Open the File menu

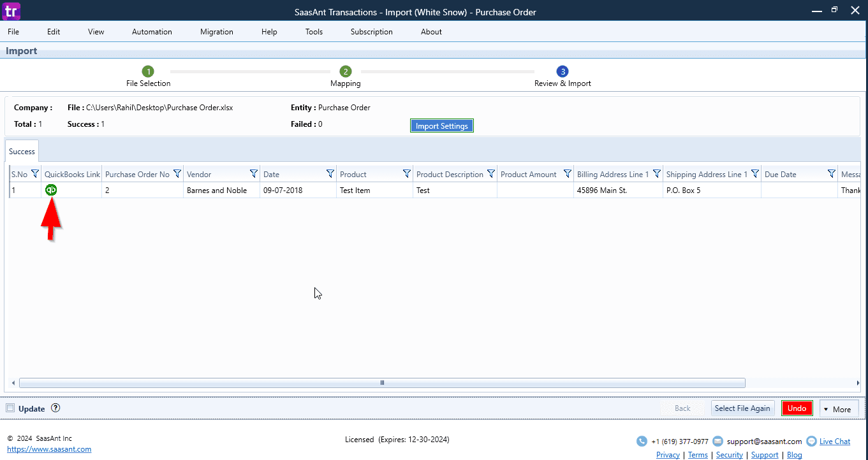[x=13, y=32]
